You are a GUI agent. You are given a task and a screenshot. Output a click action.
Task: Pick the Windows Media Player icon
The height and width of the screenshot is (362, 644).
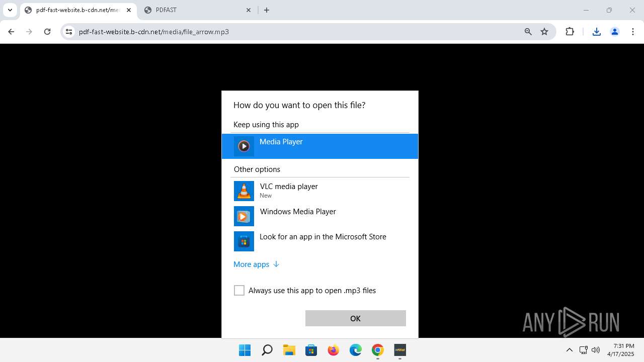click(x=244, y=216)
